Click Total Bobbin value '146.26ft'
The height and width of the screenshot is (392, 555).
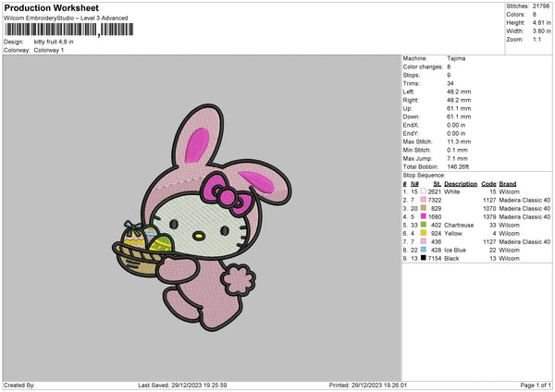tap(458, 166)
